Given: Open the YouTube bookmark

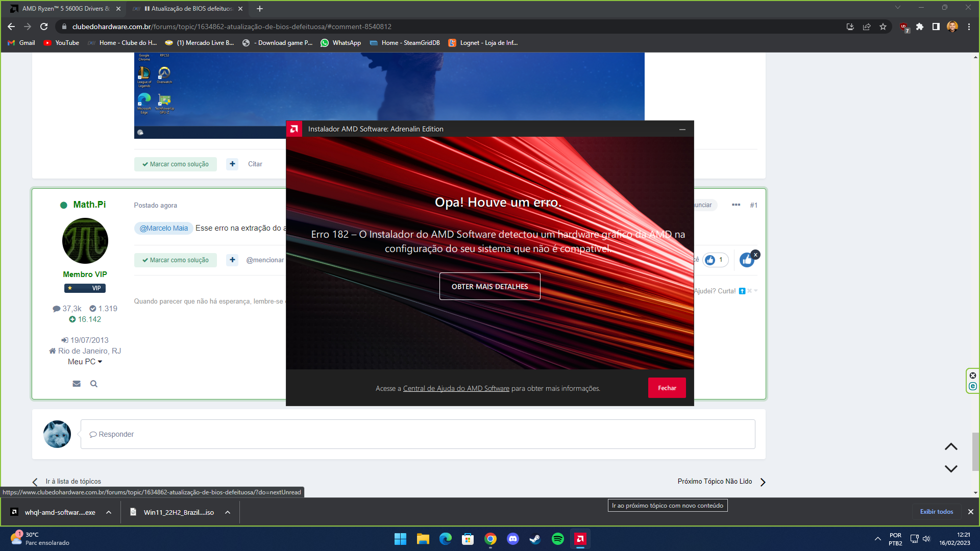Looking at the screenshot, I should (x=61, y=43).
